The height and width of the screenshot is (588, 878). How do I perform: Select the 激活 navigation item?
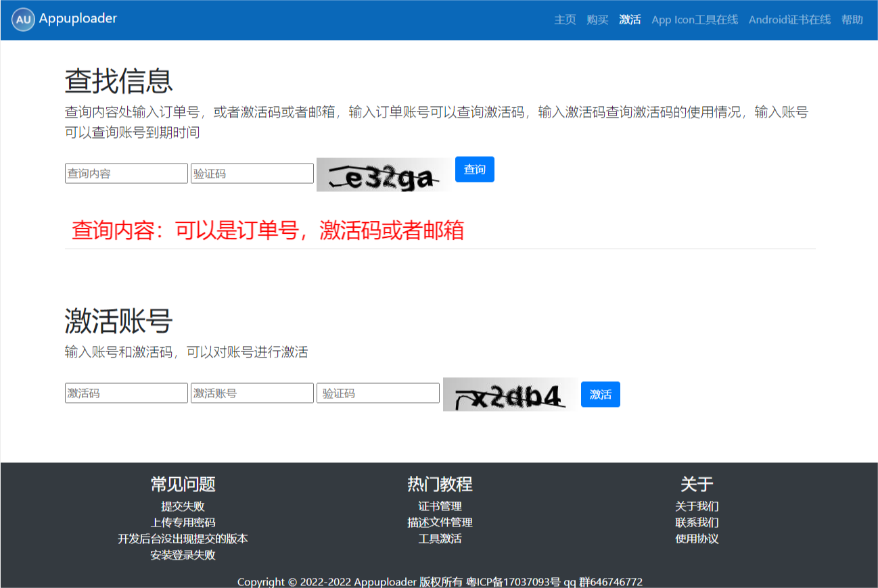point(630,20)
